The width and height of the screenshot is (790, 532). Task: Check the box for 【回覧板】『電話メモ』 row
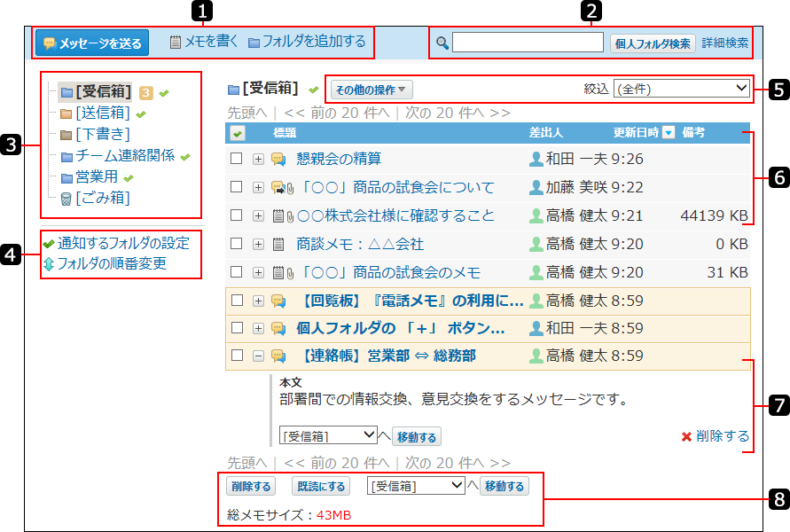point(237,301)
